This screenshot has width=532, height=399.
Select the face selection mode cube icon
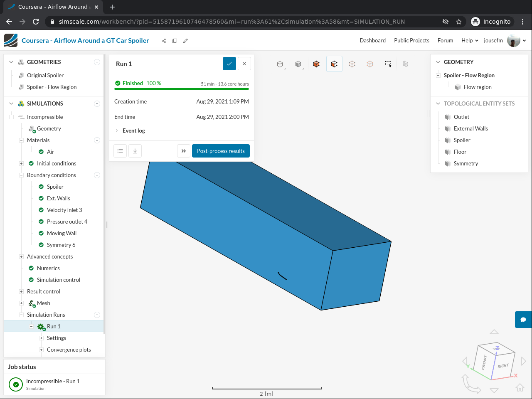[x=334, y=64]
